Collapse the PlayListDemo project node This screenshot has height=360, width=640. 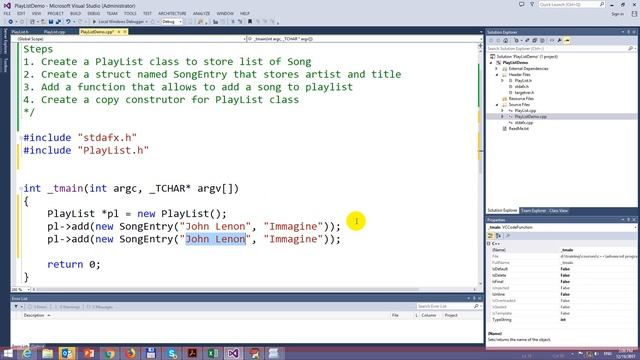pyautogui.click(x=492, y=63)
